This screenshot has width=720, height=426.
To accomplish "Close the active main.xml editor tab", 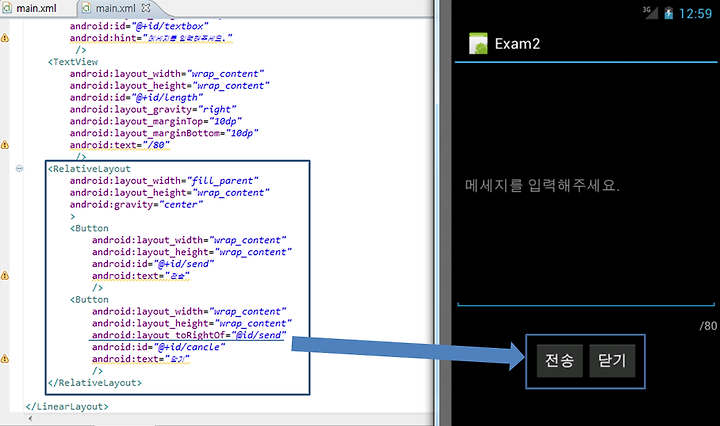I will pos(146,8).
